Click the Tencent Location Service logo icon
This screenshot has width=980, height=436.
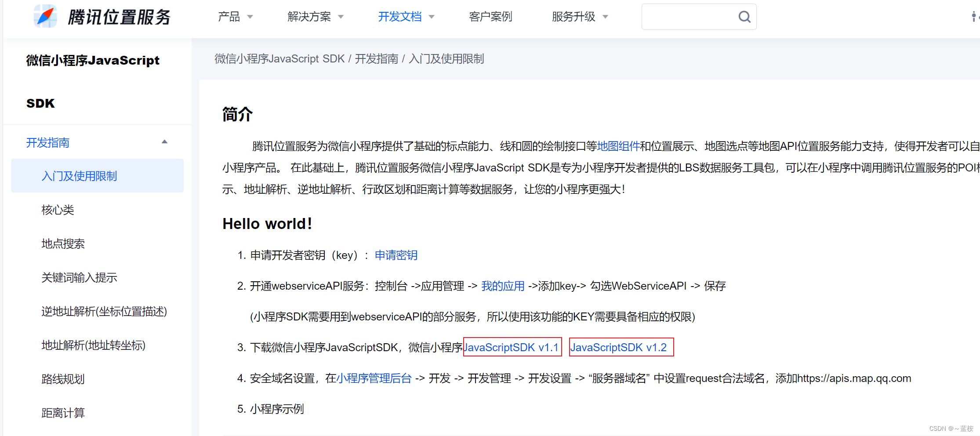[x=46, y=17]
